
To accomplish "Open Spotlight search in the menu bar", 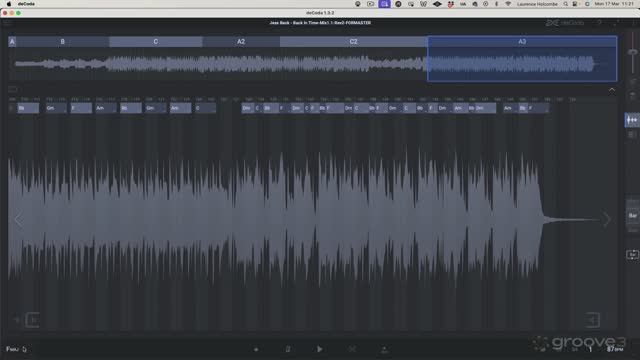I will 566,4.
